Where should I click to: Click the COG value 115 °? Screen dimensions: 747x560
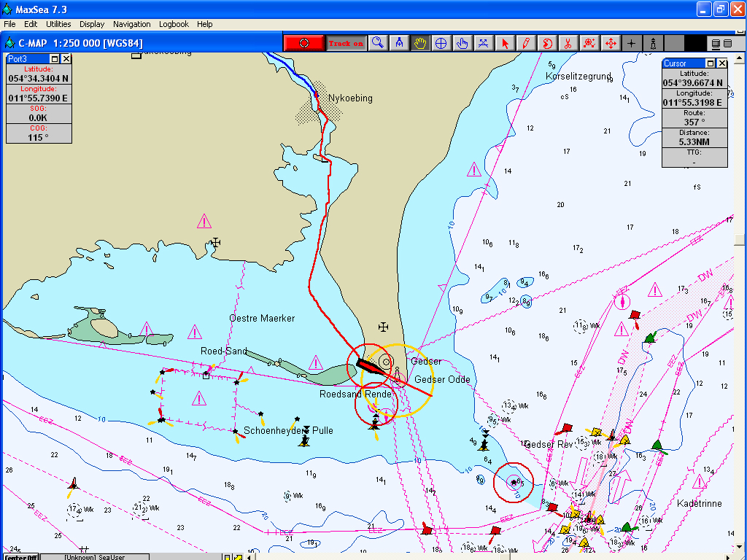click(x=39, y=137)
